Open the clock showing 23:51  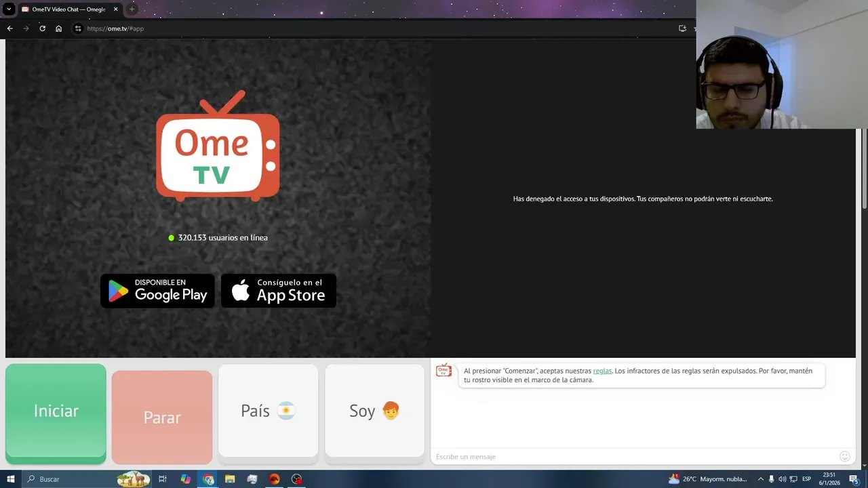click(x=829, y=479)
